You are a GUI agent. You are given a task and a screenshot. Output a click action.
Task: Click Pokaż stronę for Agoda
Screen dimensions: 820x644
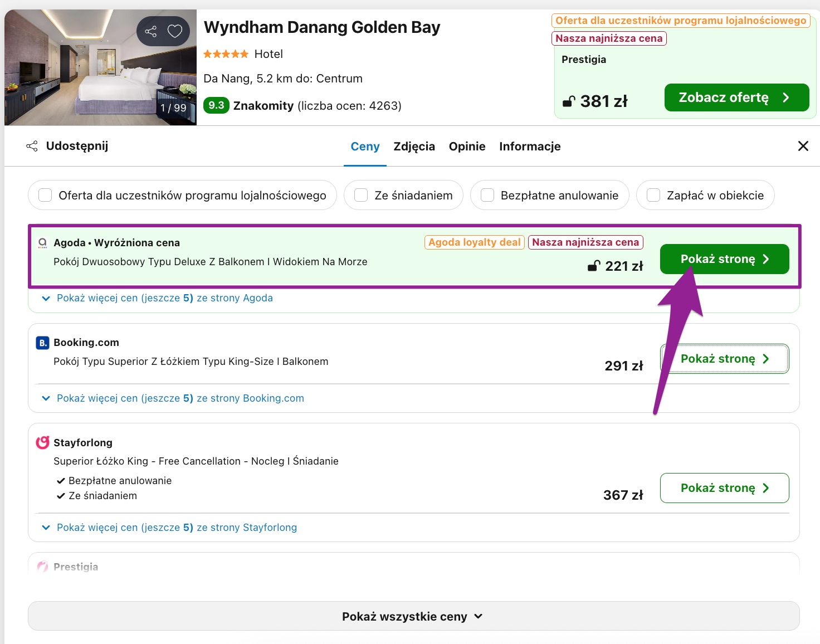724,259
